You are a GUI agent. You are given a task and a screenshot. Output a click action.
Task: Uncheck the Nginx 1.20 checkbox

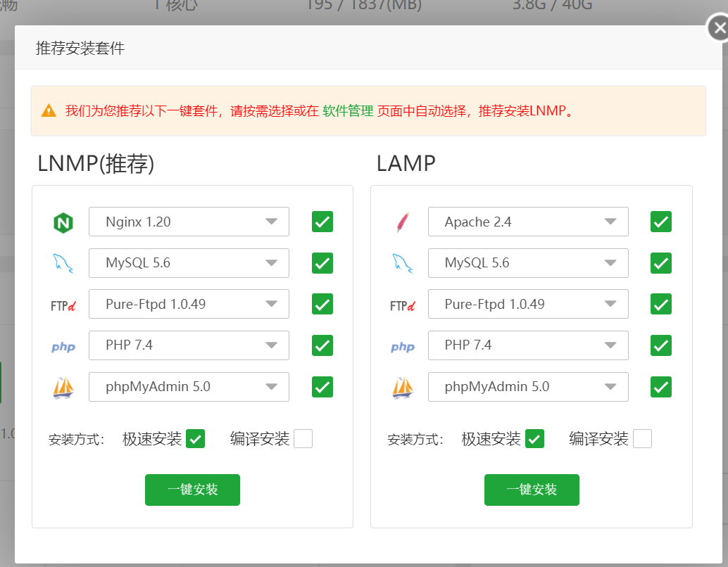click(322, 222)
